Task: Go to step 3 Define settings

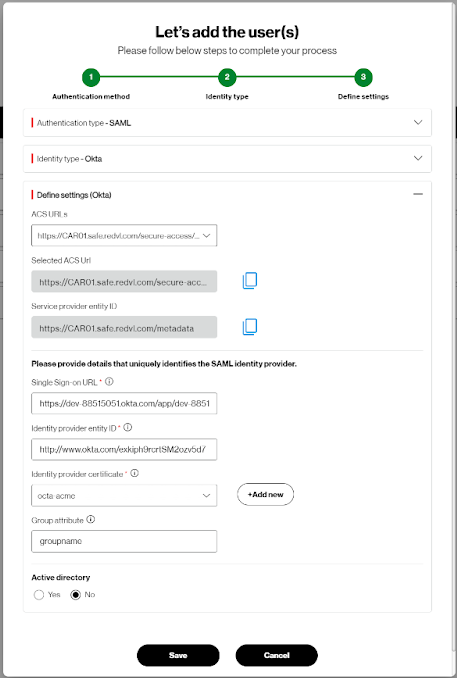Action: 363,77
